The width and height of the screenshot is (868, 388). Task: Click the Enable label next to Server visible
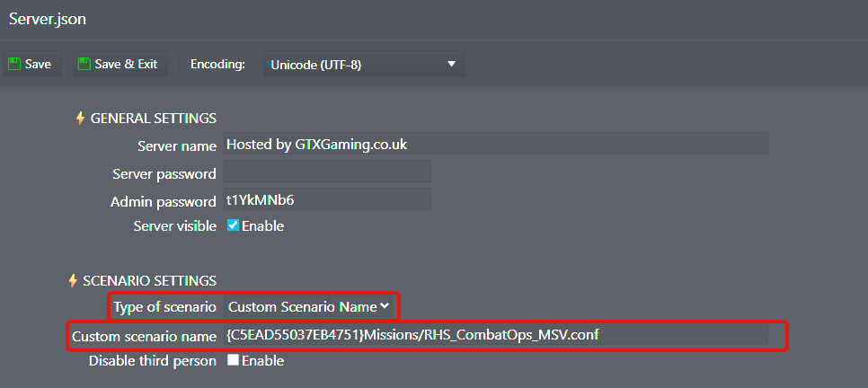(263, 225)
